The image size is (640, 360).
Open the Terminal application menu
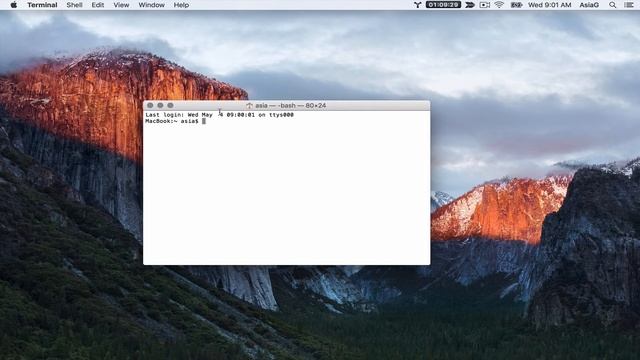point(42,5)
